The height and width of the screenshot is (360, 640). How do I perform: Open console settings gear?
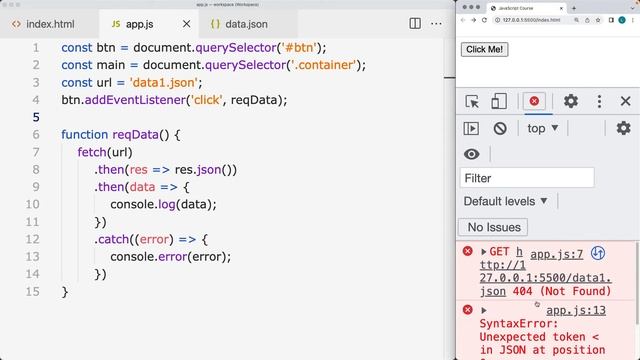pos(623,128)
